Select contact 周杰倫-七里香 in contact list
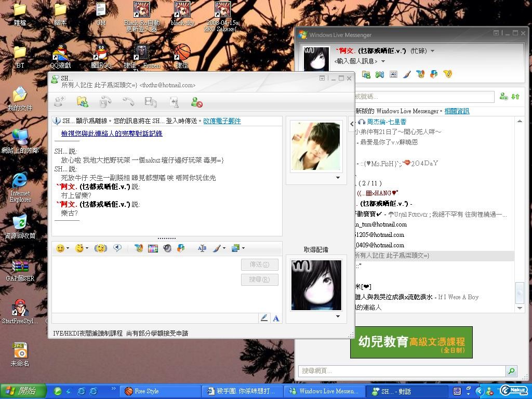 pos(387,122)
